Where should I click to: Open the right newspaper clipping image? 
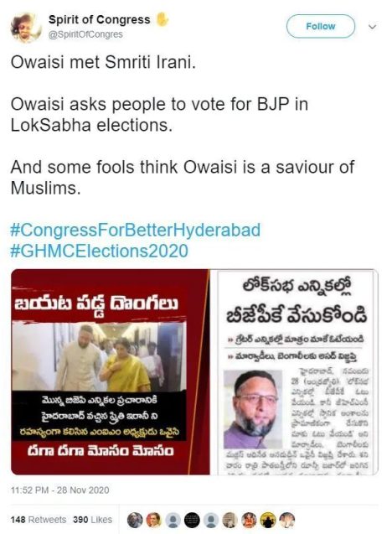[x=297, y=372]
